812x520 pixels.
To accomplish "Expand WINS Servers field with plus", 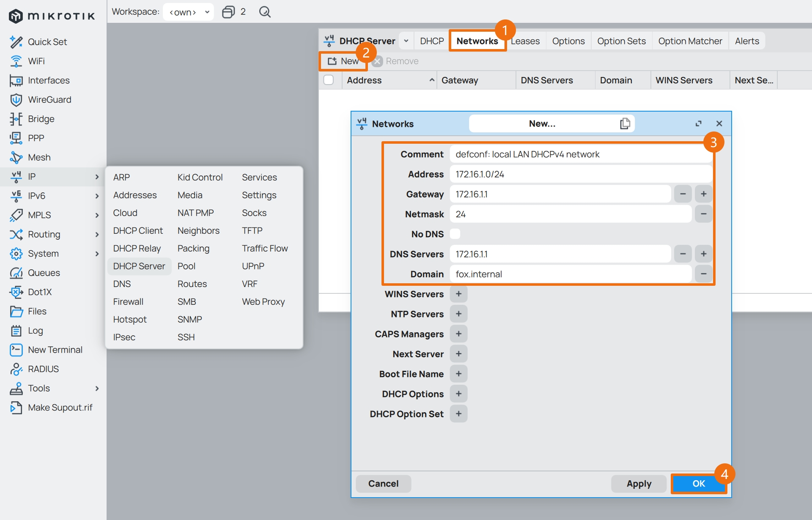I will (x=458, y=294).
